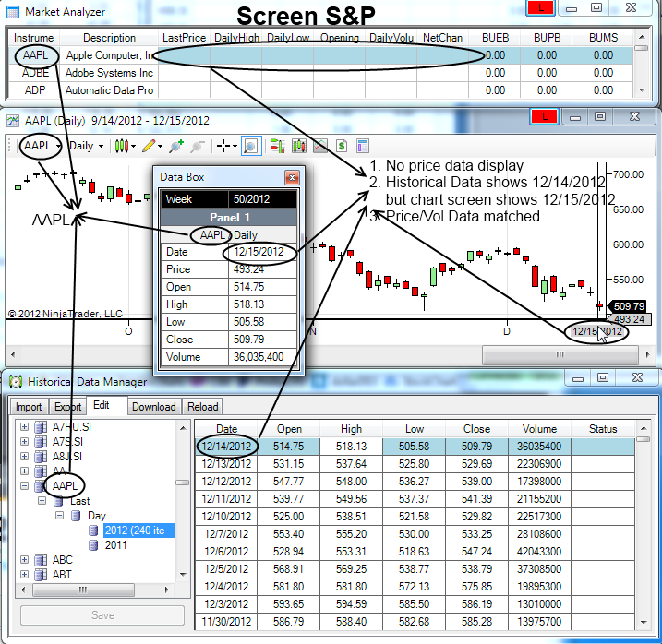Collapse the Last node under AAPL
The height and width of the screenshot is (644, 662).
pos(42,500)
